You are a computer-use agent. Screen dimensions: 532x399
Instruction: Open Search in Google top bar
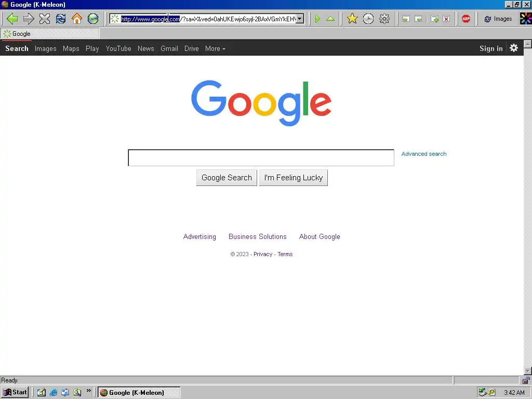(x=17, y=48)
